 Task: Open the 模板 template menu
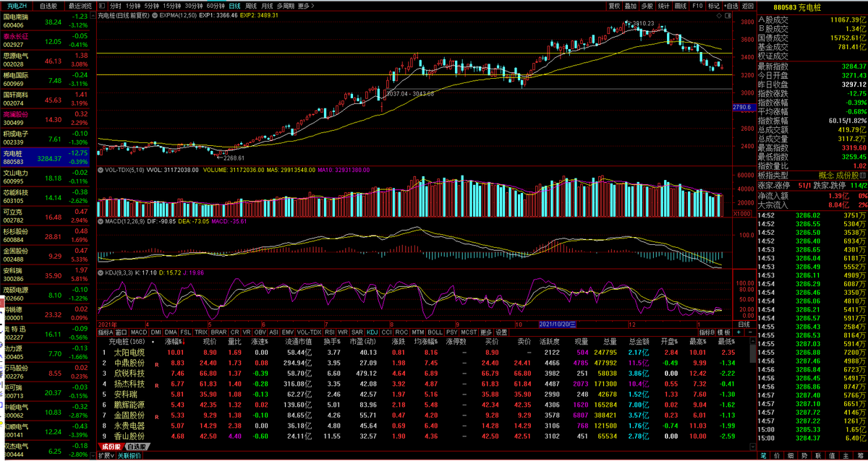(x=724, y=332)
